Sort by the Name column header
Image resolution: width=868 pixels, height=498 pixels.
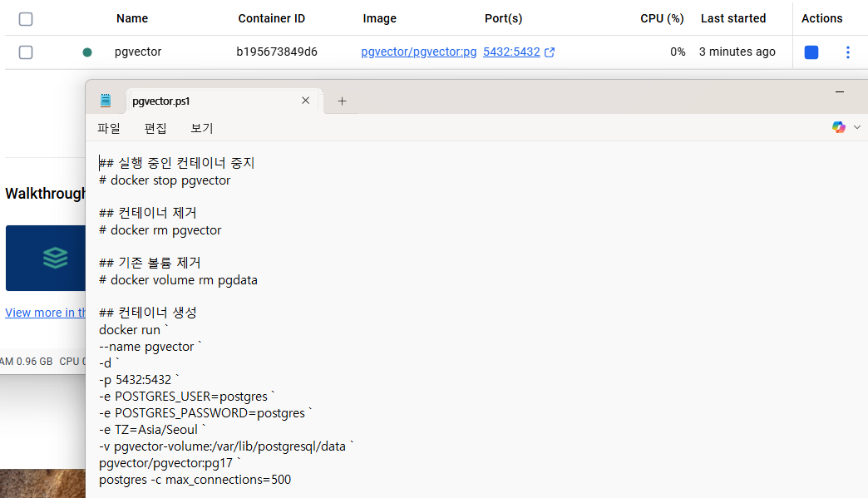131,18
